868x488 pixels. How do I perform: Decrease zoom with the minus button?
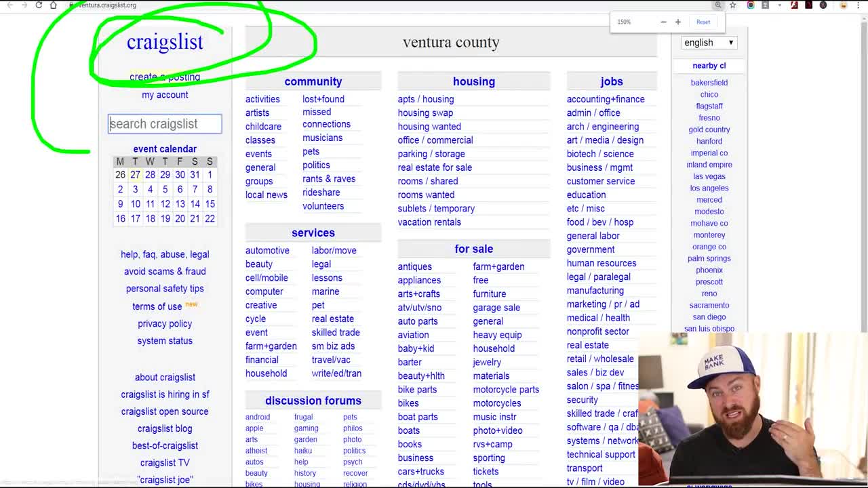pyautogui.click(x=663, y=22)
